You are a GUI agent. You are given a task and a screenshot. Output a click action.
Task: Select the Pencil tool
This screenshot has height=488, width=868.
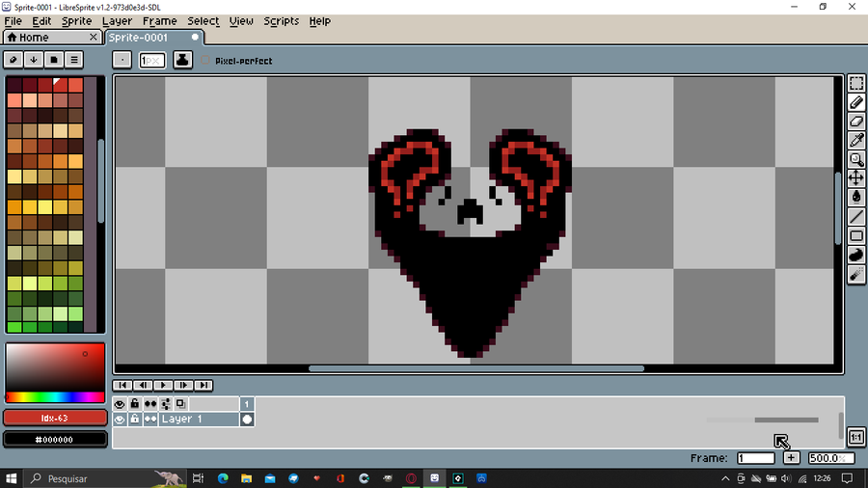855,102
